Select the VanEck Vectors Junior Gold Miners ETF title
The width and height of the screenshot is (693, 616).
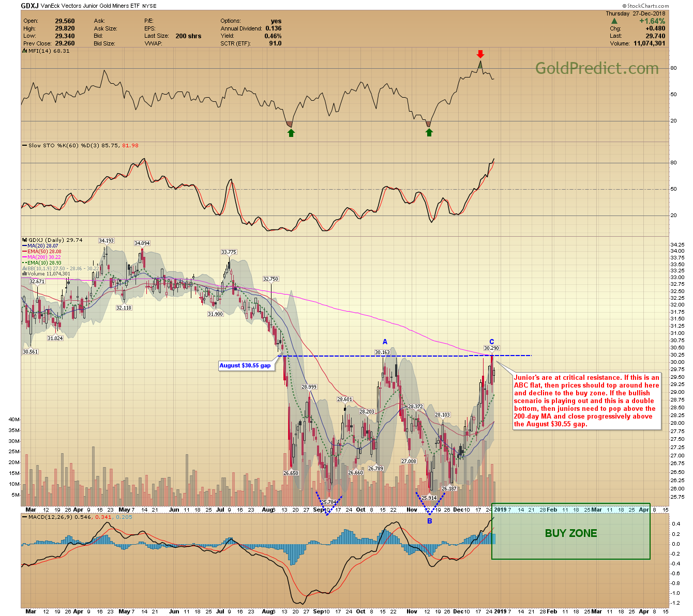tap(91, 6)
